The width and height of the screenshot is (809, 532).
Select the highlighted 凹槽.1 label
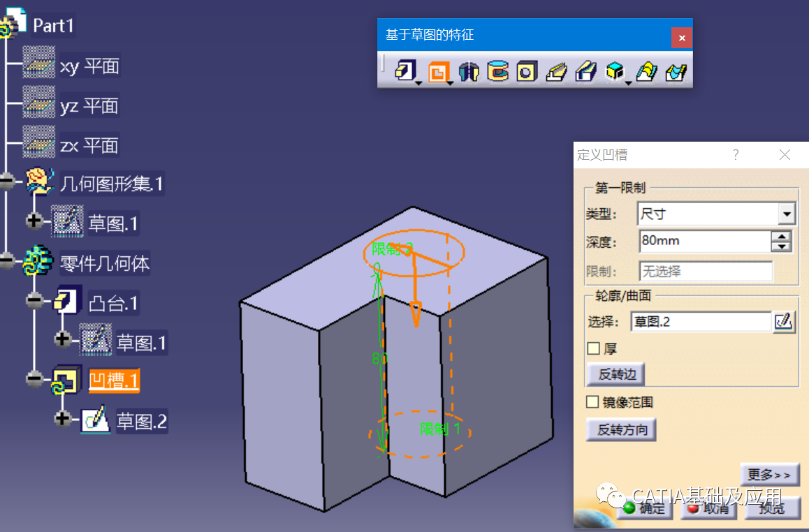click(114, 381)
